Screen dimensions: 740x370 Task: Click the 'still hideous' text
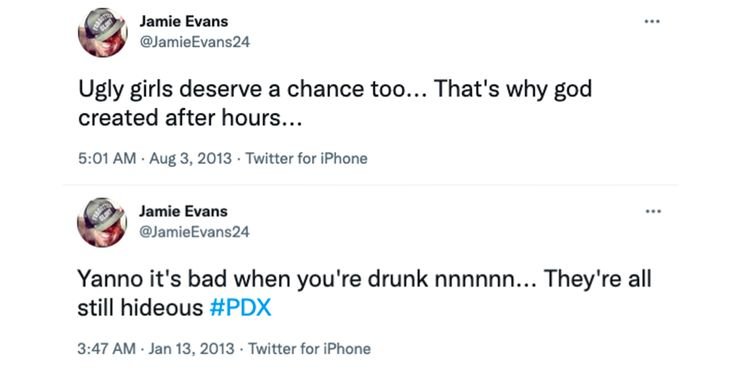(140, 308)
